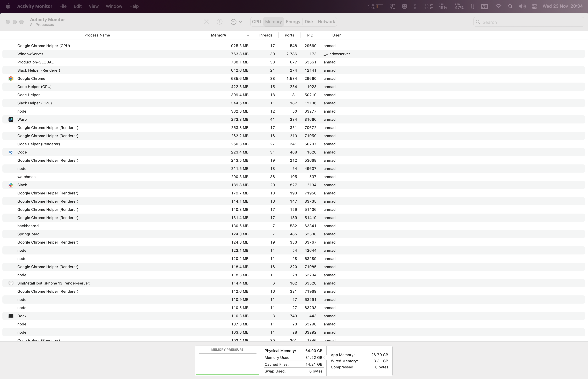This screenshot has height=379, width=588.
Task: Open Spotlight search in menu bar
Action: click(x=510, y=6)
